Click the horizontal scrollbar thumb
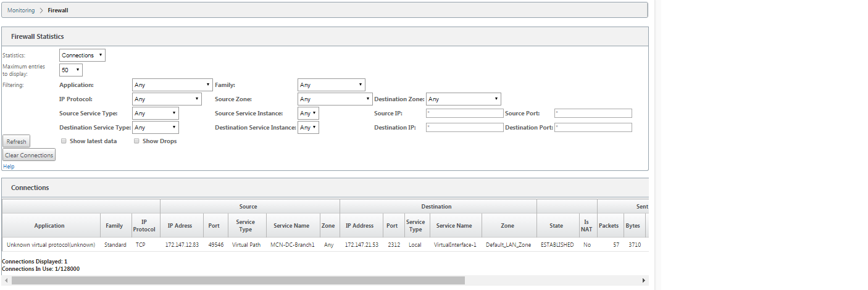This screenshot has width=868, height=290. (238, 280)
